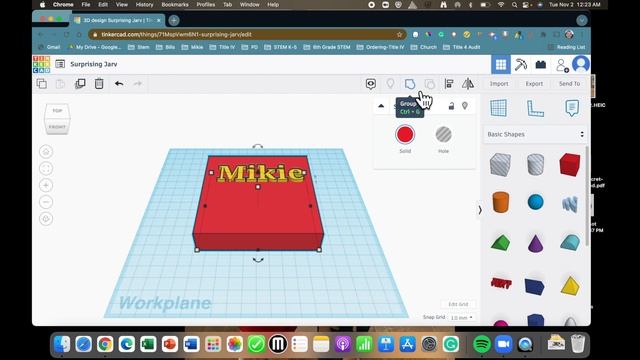Viewport: 640px width, 360px height.
Task: Click the Import button
Action: click(499, 84)
